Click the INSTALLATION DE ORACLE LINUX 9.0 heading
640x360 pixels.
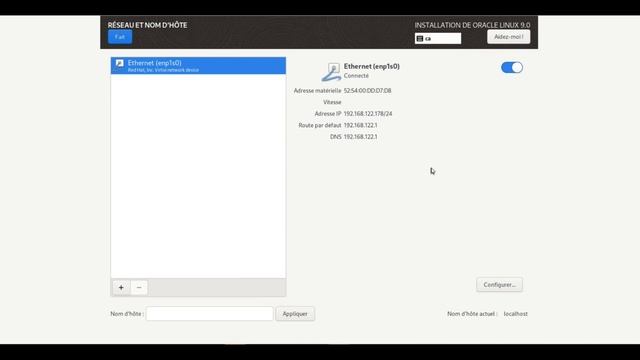click(472, 25)
